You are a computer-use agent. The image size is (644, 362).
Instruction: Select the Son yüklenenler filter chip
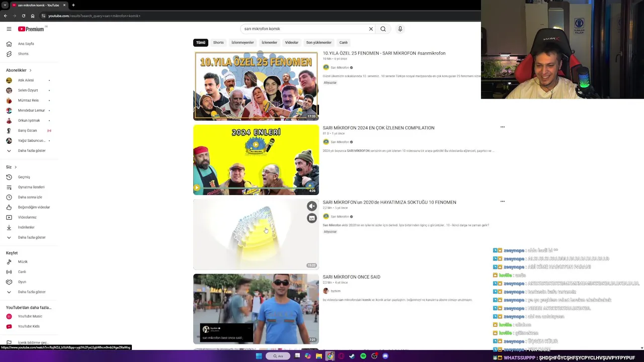click(319, 43)
